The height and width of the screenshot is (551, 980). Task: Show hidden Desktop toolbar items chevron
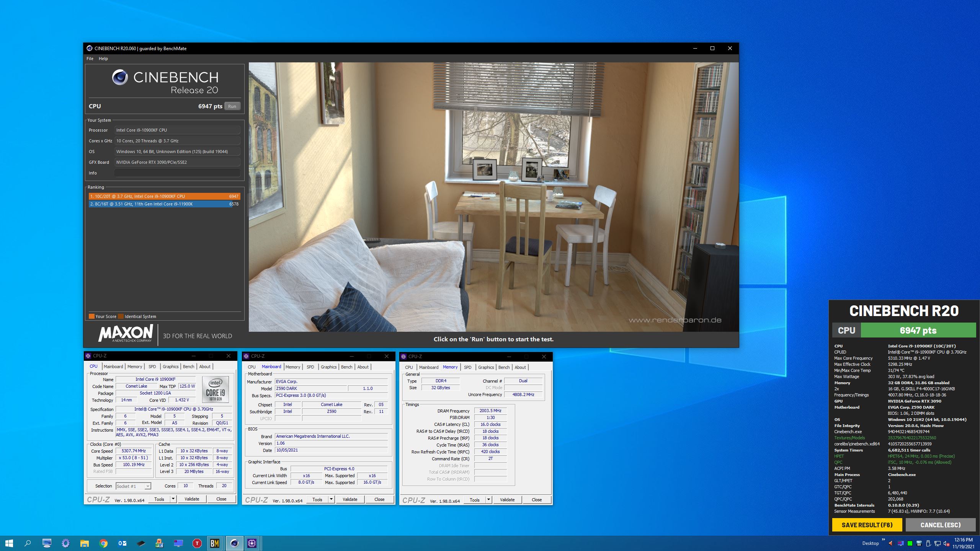click(883, 540)
